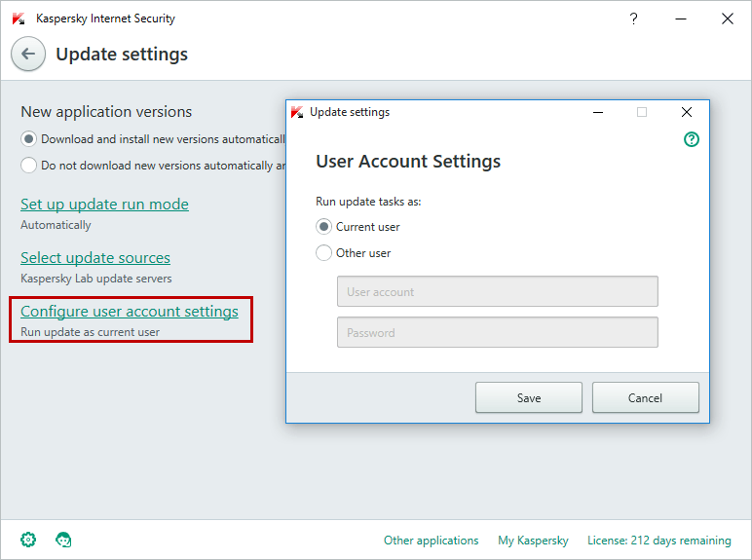Image resolution: width=752 pixels, height=560 pixels.
Task: Cancel the user account settings dialog
Action: pyautogui.click(x=645, y=397)
